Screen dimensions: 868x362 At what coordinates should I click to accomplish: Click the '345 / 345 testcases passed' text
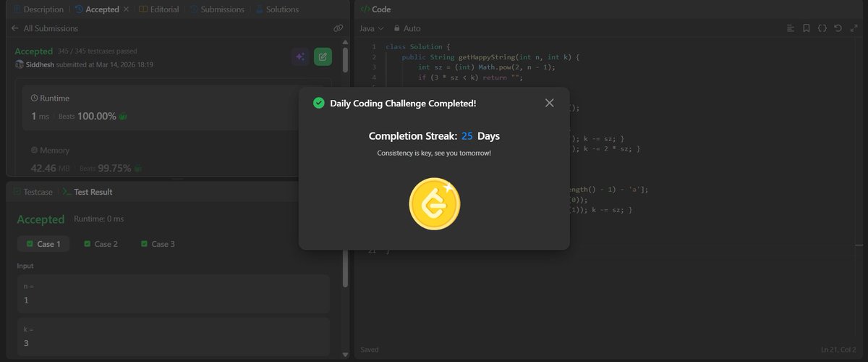click(x=97, y=51)
